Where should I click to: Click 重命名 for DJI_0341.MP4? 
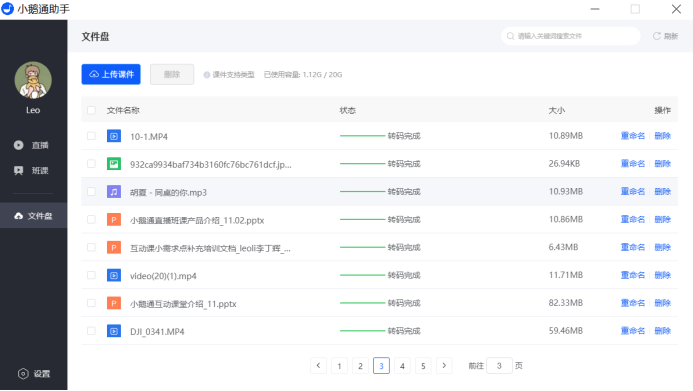[x=632, y=331]
